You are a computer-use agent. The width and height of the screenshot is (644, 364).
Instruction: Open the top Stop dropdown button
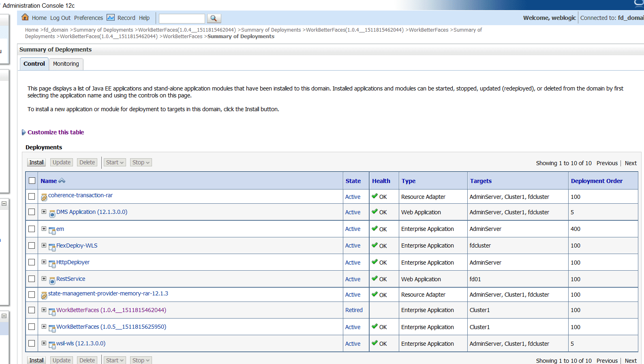(x=141, y=162)
